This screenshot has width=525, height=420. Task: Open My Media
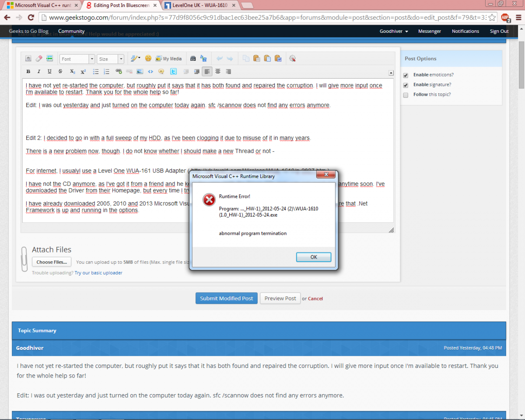168,59
